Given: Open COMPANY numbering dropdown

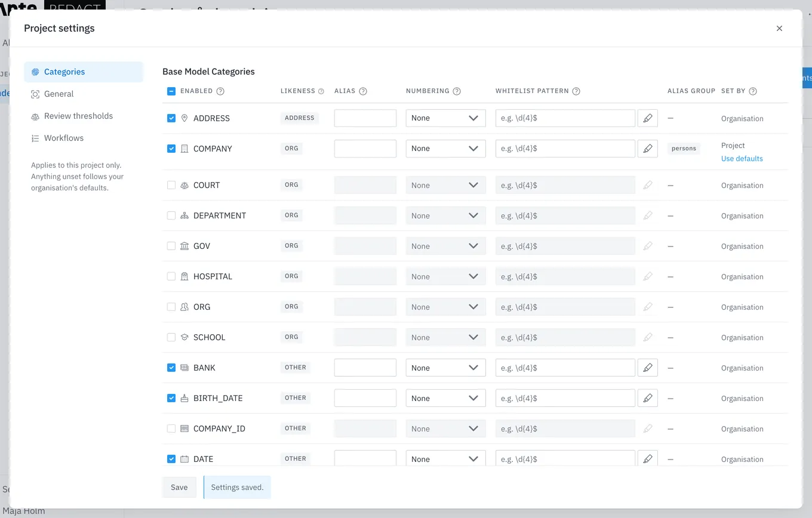Looking at the screenshot, I should click(446, 149).
